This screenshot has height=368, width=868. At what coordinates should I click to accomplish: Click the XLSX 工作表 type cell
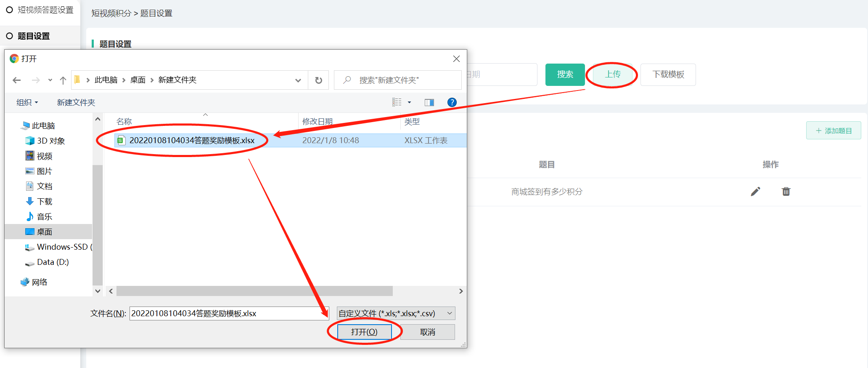pos(426,140)
